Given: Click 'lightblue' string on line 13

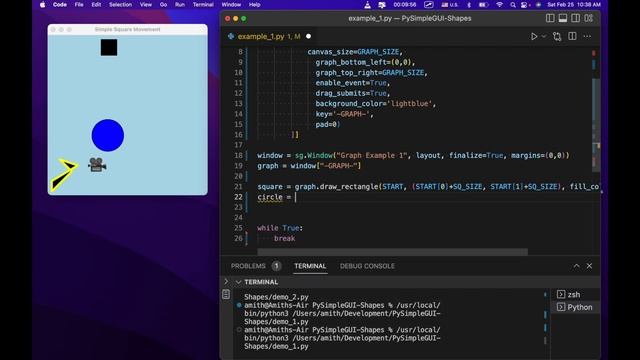Looking at the screenshot, I should pos(410,104).
